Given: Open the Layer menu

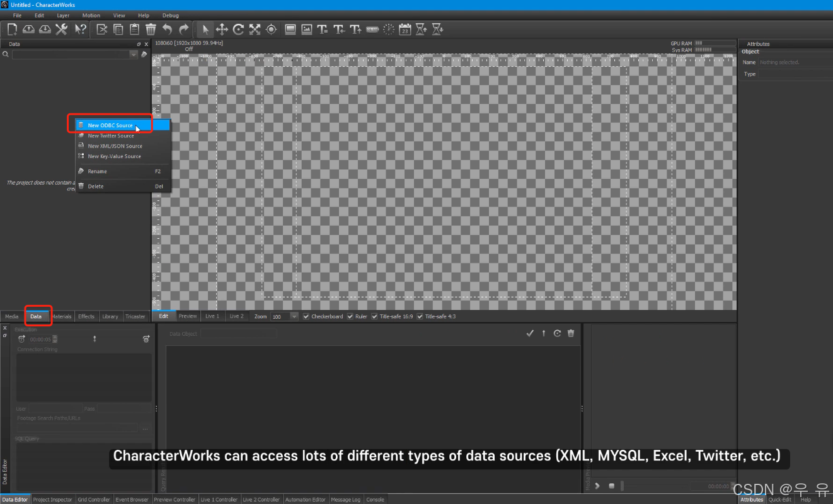Looking at the screenshot, I should (63, 15).
